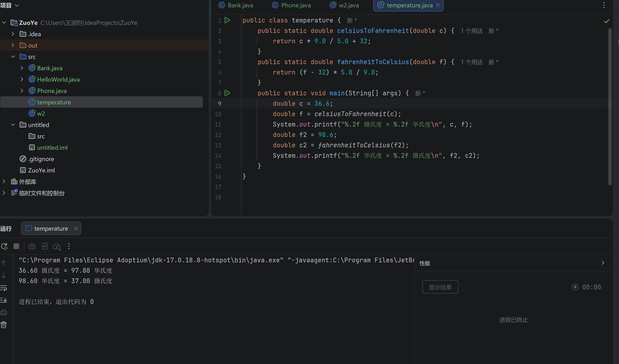Click the print console output icon
This screenshot has height=364, width=619.
coord(4,312)
